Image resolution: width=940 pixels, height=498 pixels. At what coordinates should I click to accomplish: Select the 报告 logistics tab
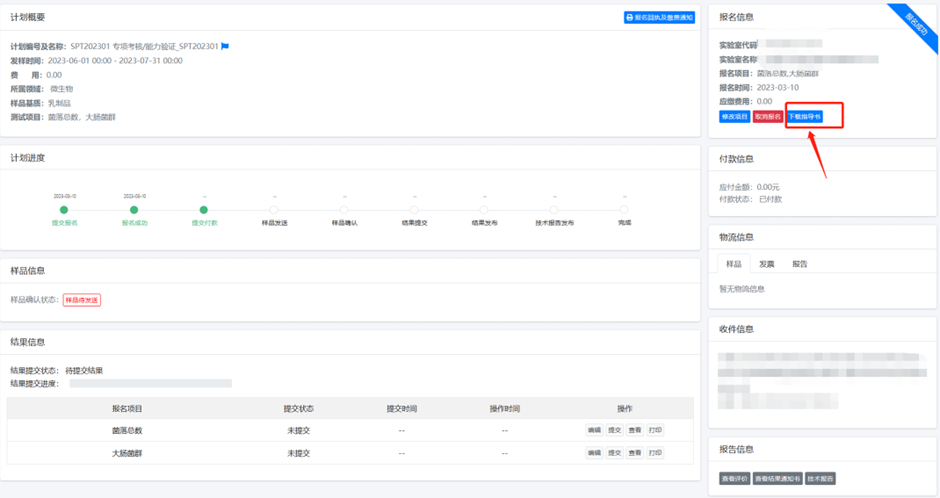[x=799, y=264]
